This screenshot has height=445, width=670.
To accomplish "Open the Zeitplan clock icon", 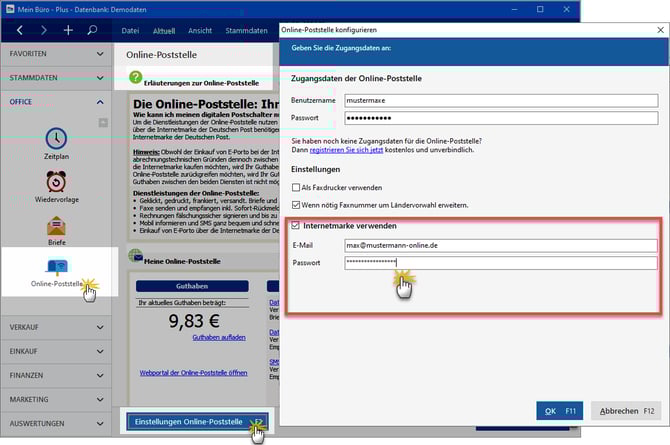I will (x=56, y=139).
